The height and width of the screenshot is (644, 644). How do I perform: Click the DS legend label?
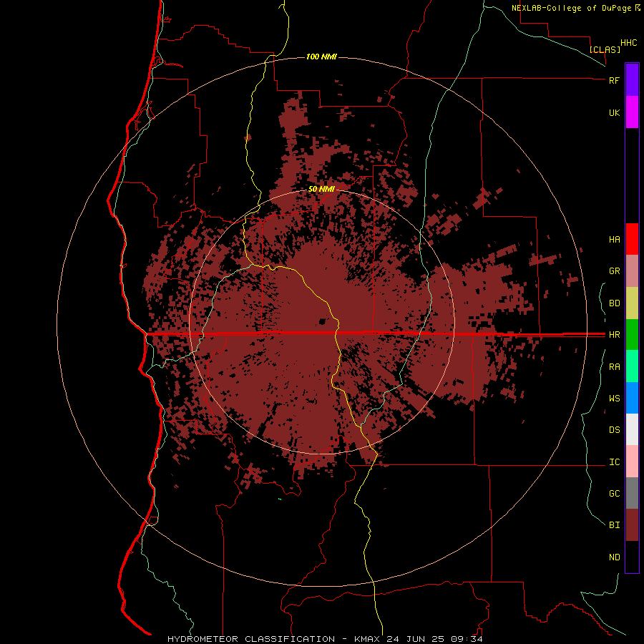[614, 430]
